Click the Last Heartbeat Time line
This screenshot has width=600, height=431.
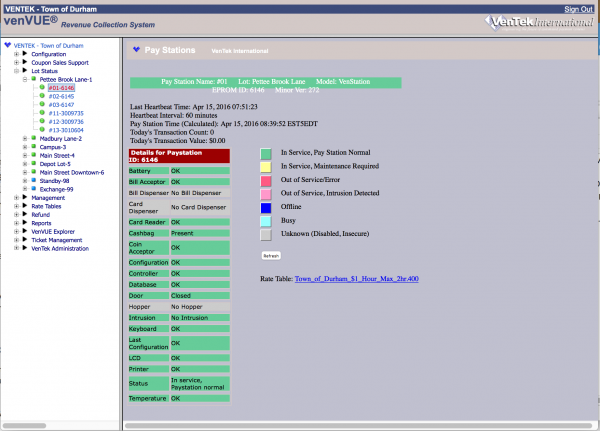(194, 107)
